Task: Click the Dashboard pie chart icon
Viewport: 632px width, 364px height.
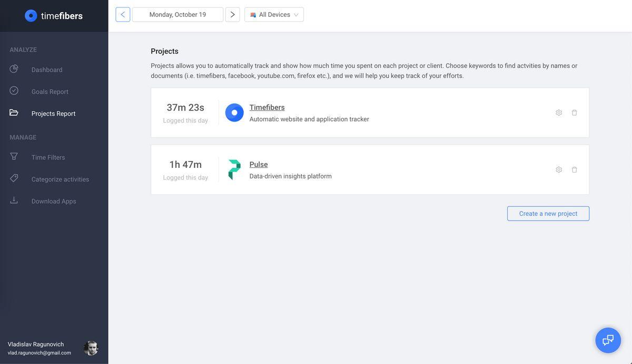Action: (14, 69)
